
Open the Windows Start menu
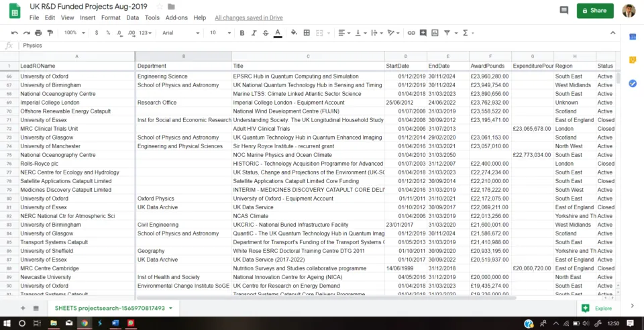(x=7, y=323)
